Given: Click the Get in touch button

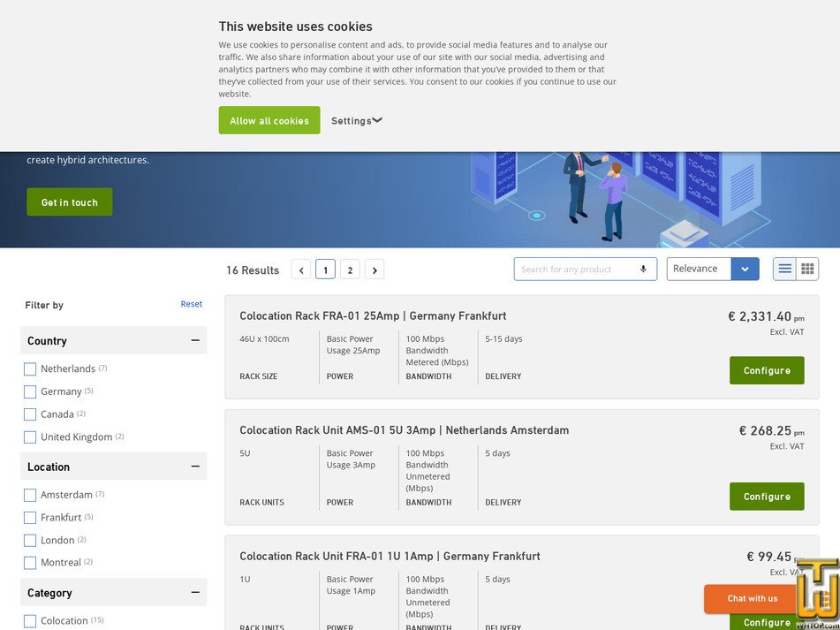Looking at the screenshot, I should coord(69,201).
